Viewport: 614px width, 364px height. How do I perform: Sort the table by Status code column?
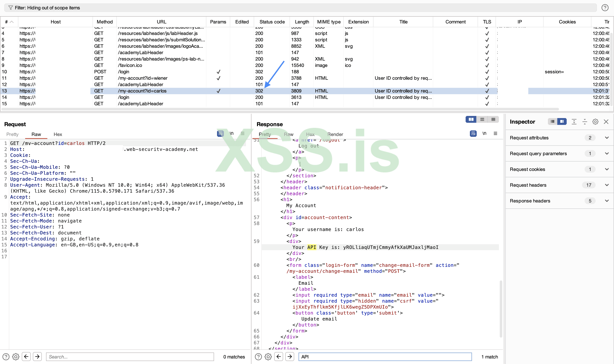[x=272, y=22]
